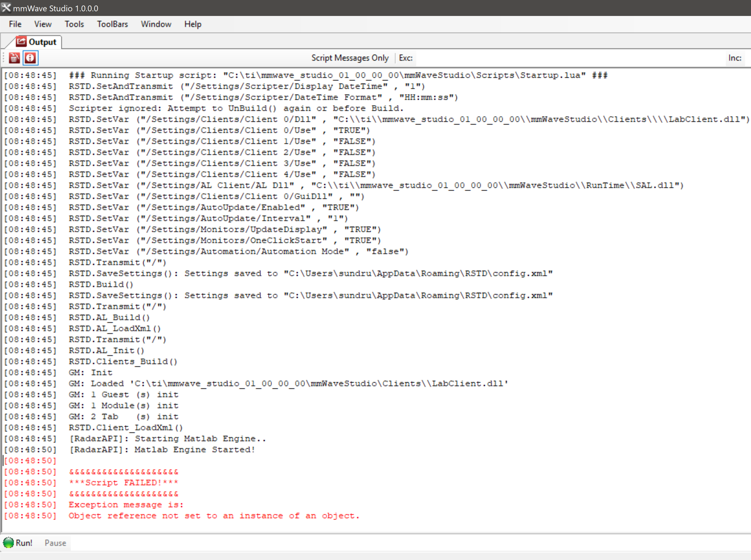Expand the ToolBars menu
Screen dimensions: 751x560
click(112, 24)
